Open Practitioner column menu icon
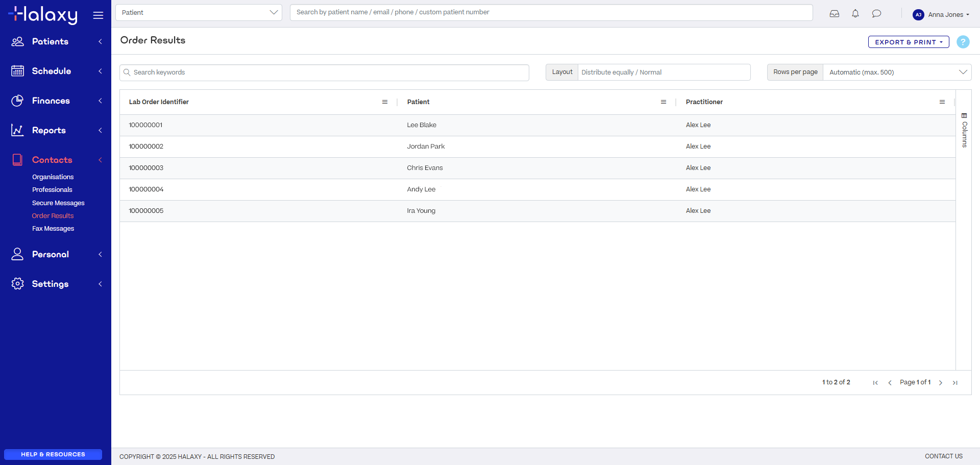980x465 pixels. point(942,102)
